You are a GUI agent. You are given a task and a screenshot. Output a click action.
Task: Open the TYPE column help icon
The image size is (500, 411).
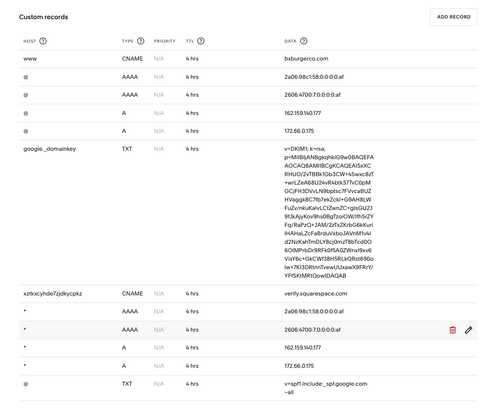[141, 41]
